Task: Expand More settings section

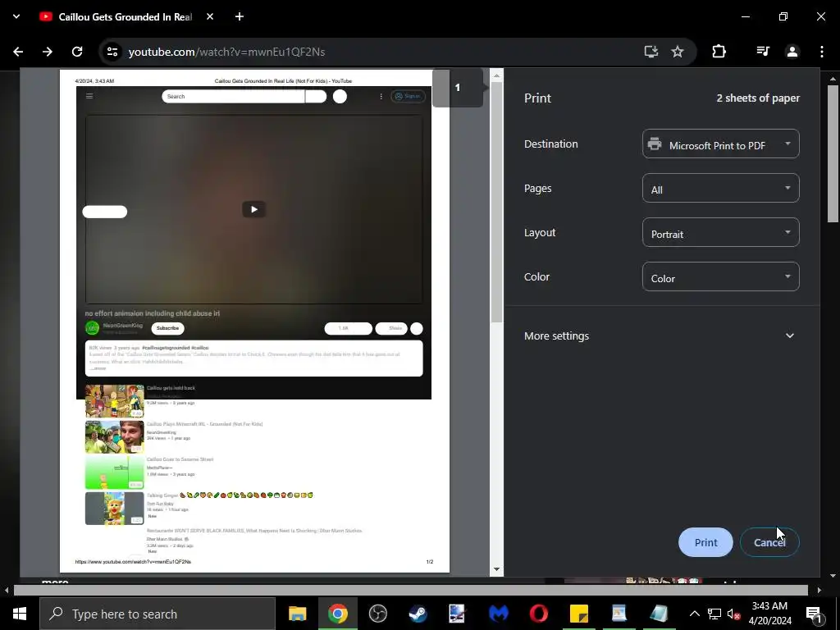Action: pyautogui.click(x=660, y=336)
